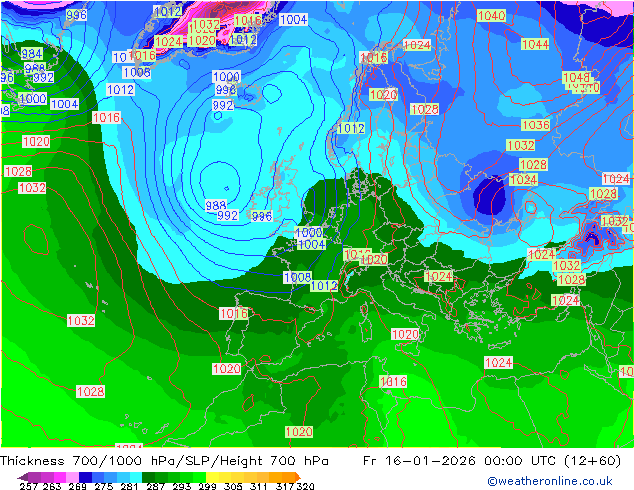
Task: Click the legend value '305'
Action: click(x=233, y=486)
